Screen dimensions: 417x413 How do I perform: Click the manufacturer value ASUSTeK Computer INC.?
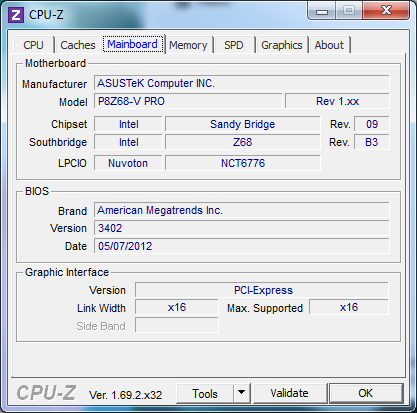point(242,83)
